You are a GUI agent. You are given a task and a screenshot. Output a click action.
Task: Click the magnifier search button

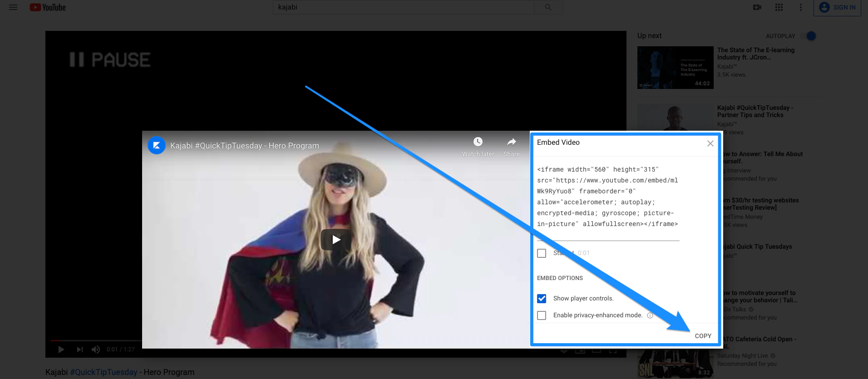click(x=548, y=7)
